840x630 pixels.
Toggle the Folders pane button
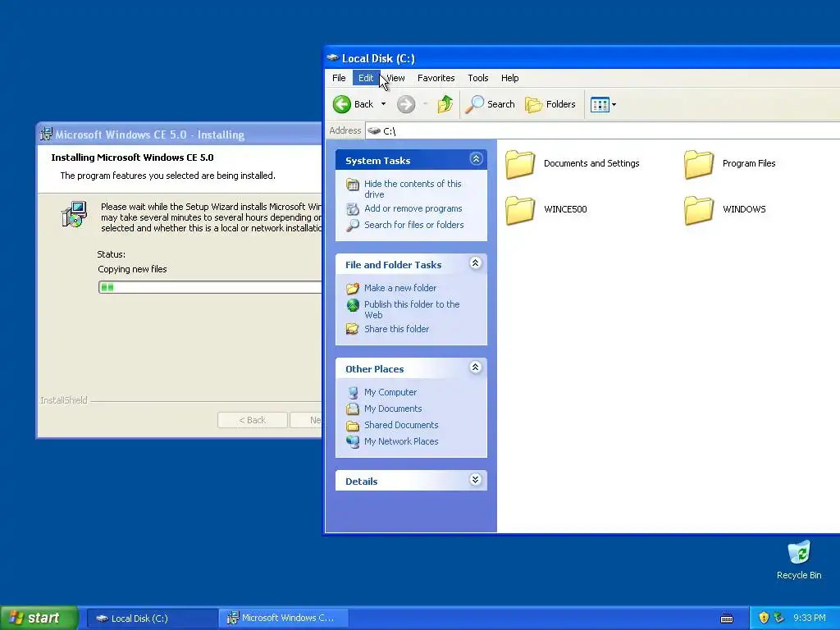(x=550, y=104)
